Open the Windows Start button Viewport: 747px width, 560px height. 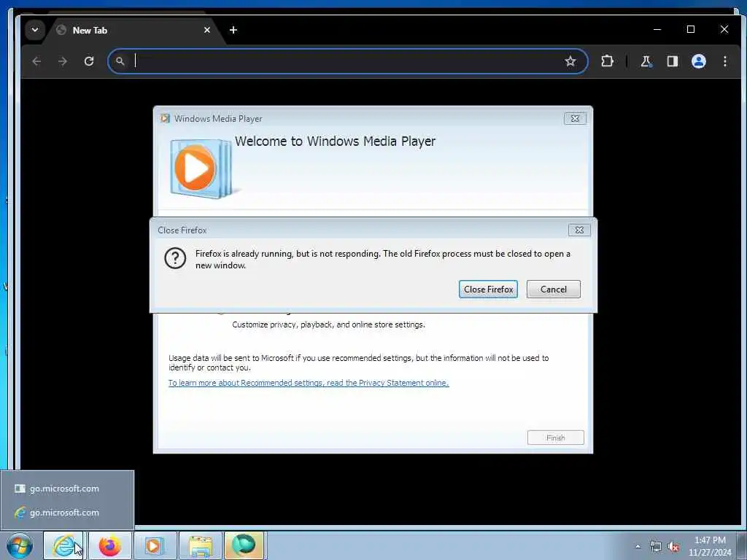pyautogui.click(x=20, y=545)
